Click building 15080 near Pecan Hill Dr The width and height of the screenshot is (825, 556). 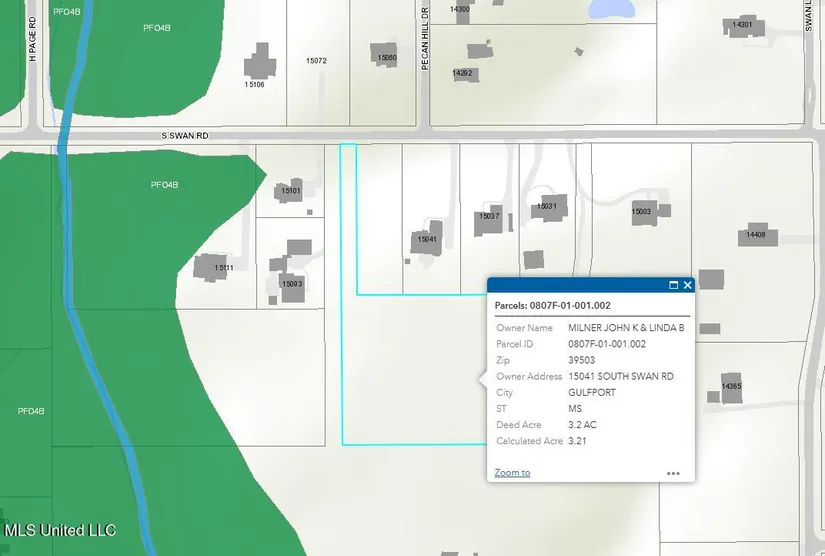(x=387, y=56)
